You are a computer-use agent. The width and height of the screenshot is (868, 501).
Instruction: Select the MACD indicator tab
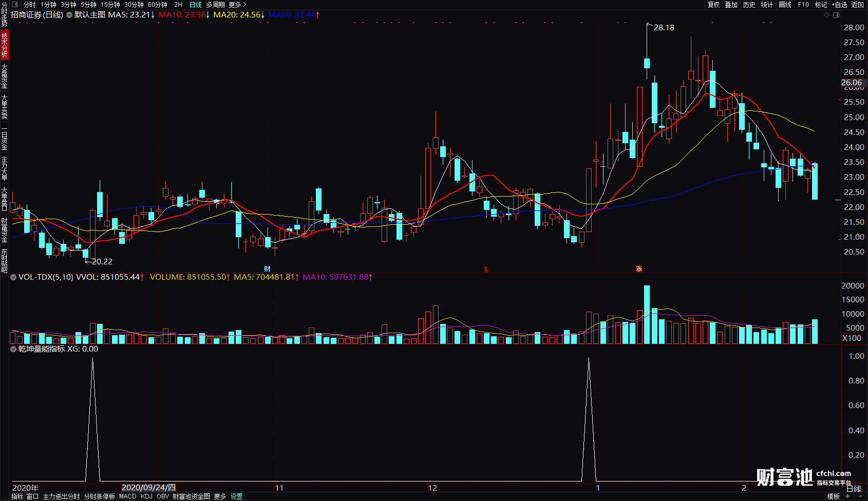coord(127,496)
